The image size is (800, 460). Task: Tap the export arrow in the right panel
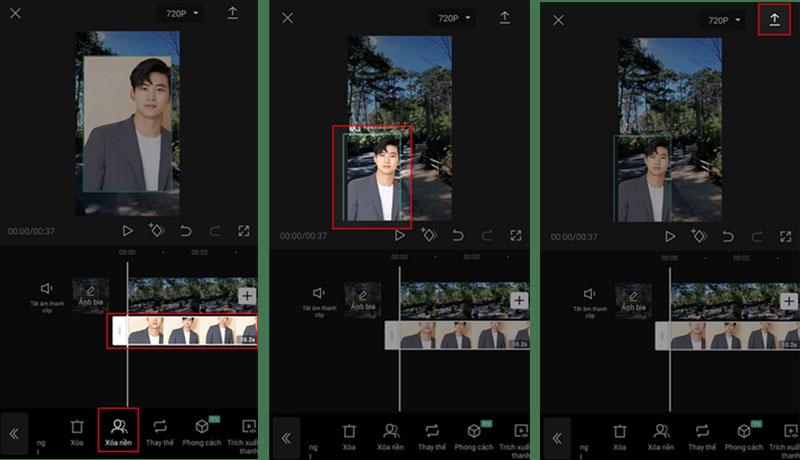pyautogui.click(x=774, y=19)
